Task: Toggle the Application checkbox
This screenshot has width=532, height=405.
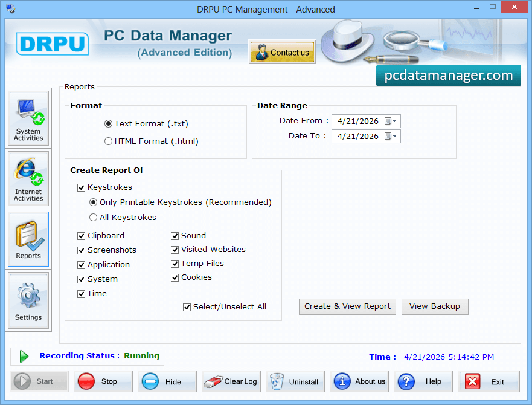Action: 81,265
